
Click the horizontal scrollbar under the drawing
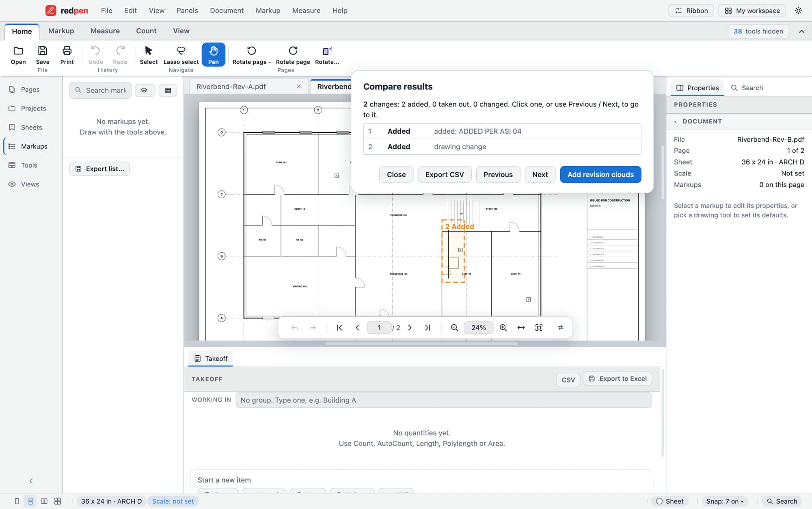click(421, 344)
